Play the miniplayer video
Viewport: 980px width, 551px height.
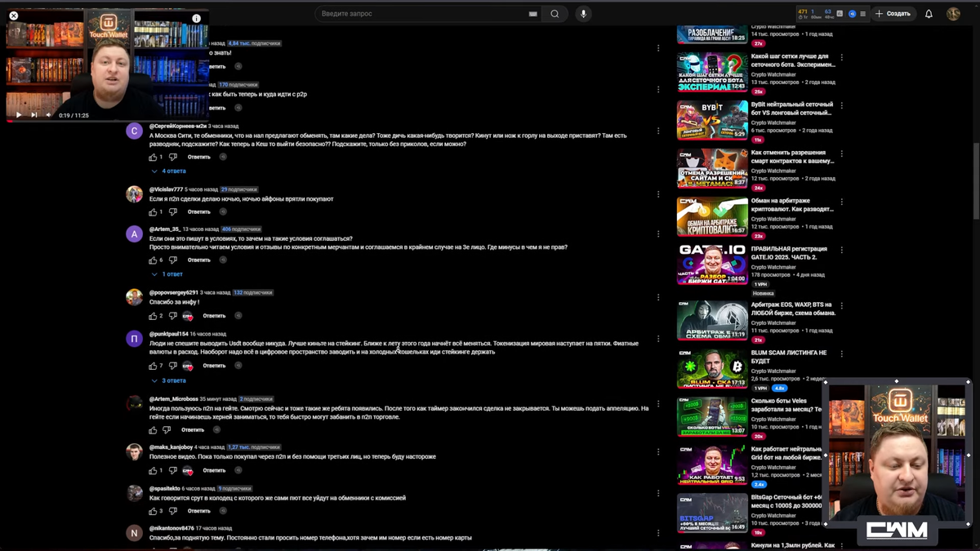pos(19,115)
